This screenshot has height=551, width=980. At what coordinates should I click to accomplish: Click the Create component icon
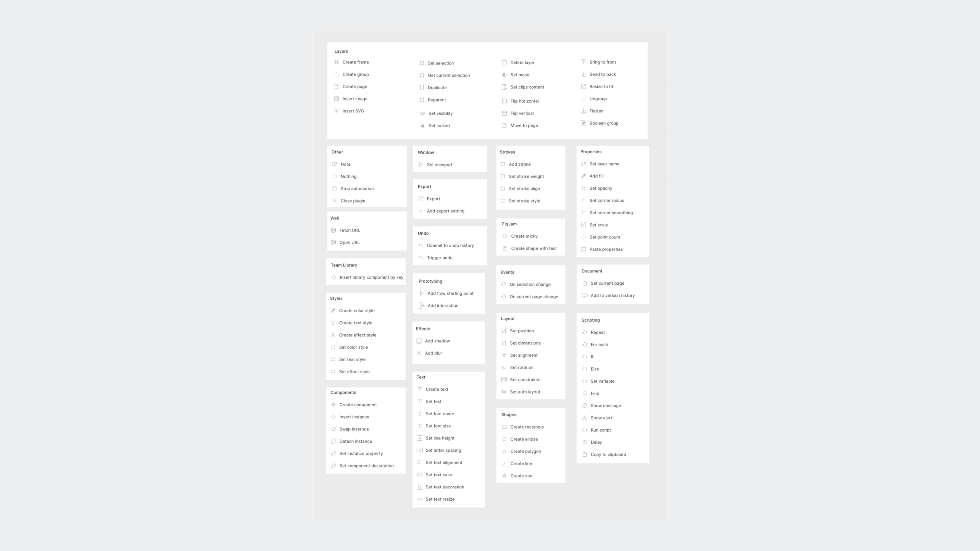pos(334,404)
